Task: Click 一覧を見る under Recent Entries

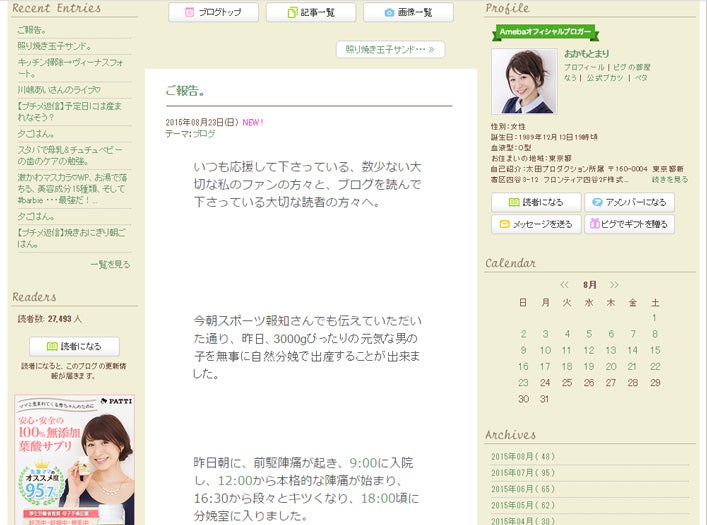Action: coord(110,264)
